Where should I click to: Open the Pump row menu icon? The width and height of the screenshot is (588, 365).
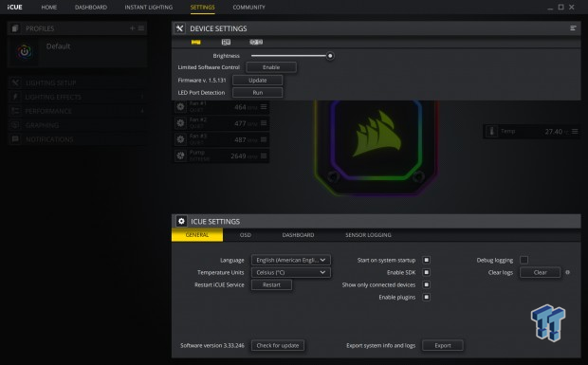(264, 155)
